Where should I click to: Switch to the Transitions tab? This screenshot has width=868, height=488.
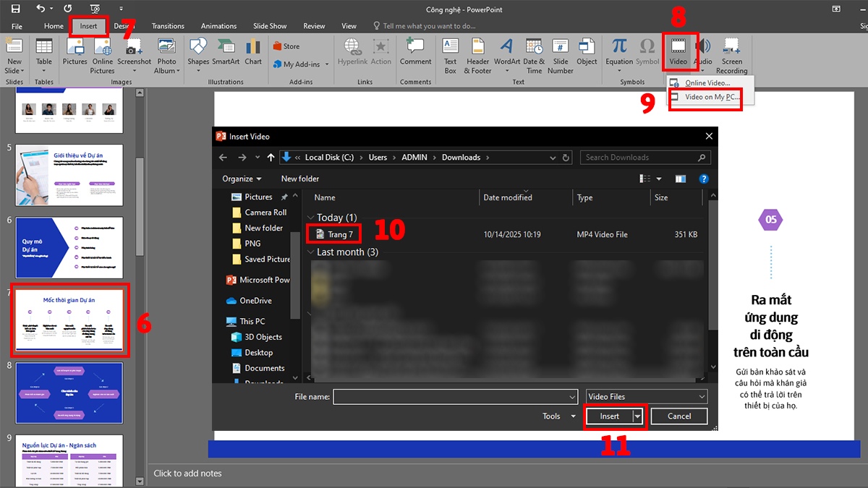[x=168, y=26]
